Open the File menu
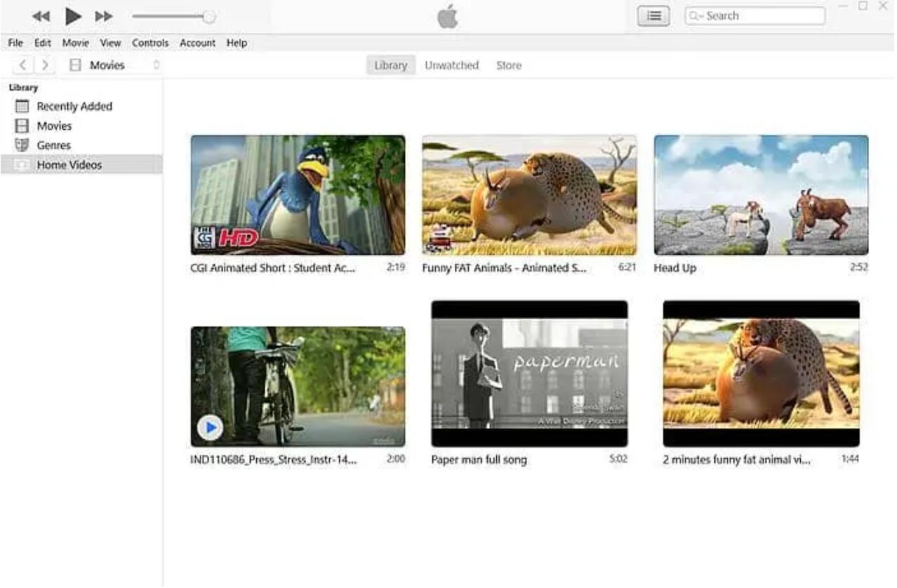The height and width of the screenshot is (588, 897). click(x=15, y=43)
